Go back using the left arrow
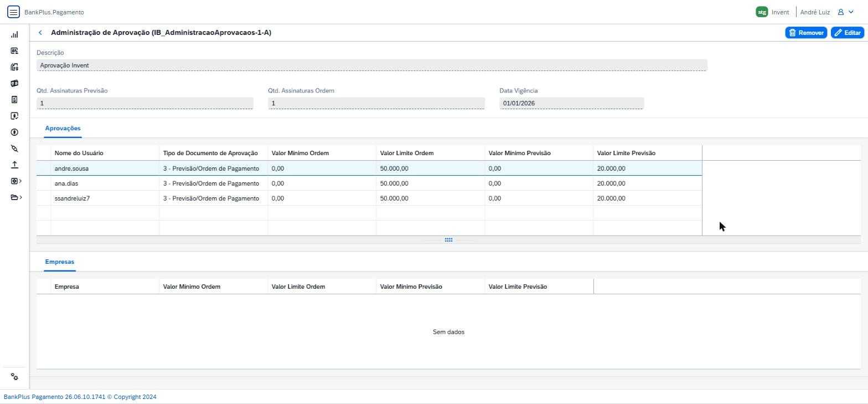 pyautogui.click(x=40, y=33)
